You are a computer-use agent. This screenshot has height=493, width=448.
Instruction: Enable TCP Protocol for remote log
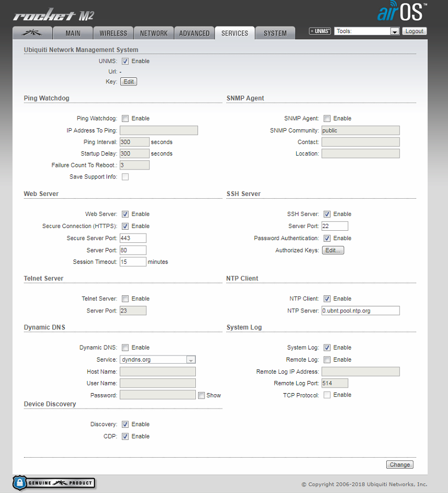[x=327, y=395]
